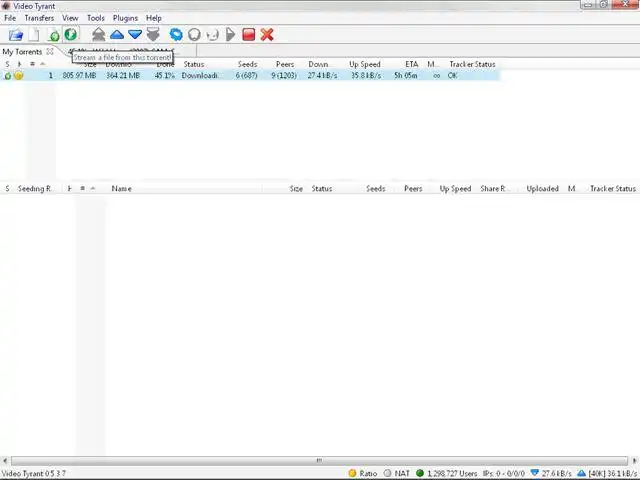The image size is (640, 480).
Task: Open the Plugins menu
Action: tap(125, 18)
